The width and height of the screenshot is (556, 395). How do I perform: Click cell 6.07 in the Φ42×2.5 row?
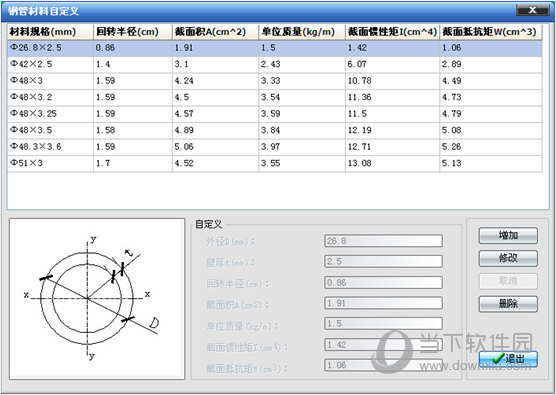[392, 64]
